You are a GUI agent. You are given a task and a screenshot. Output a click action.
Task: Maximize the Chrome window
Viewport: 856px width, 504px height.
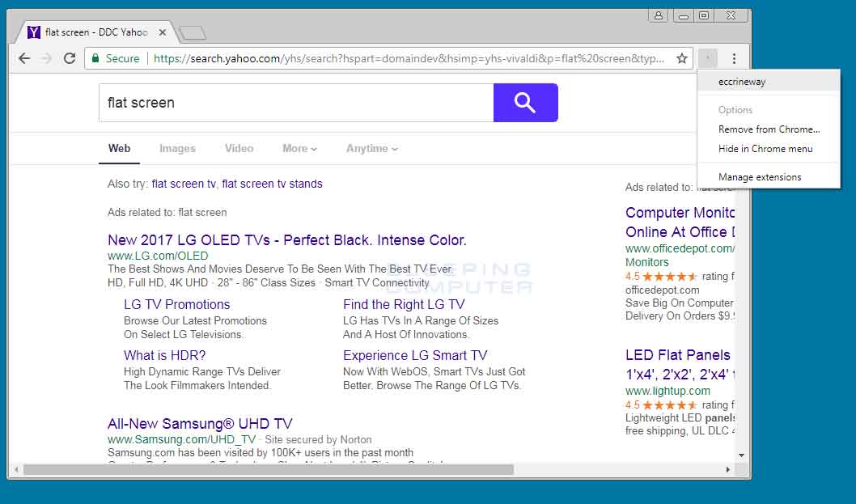point(704,15)
